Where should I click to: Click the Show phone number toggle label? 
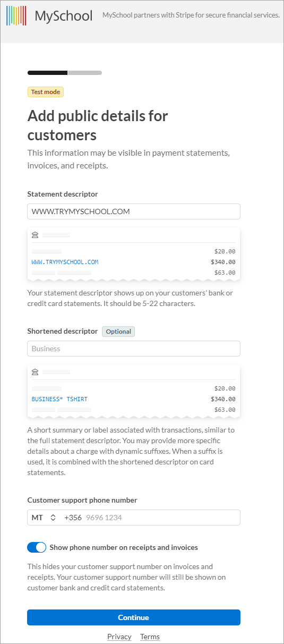click(124, 547)
